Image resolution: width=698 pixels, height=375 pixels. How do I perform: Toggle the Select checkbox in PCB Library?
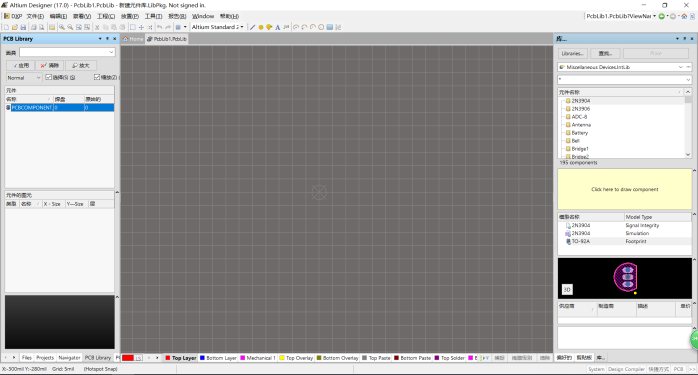48,77
